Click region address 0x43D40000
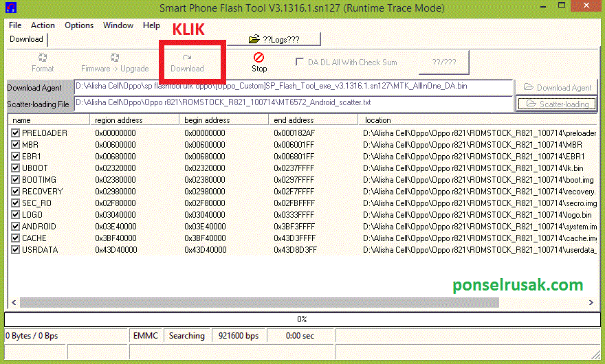 click(115, 250)
